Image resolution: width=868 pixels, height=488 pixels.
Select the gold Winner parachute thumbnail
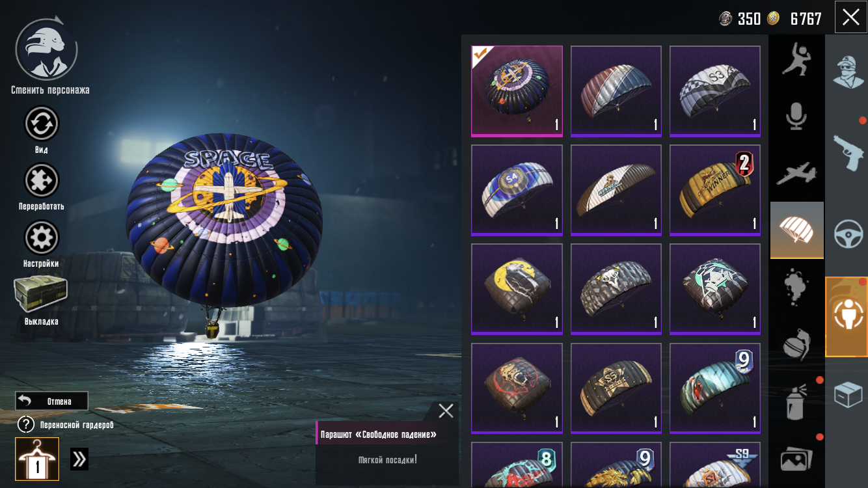(x=715, y=190)
